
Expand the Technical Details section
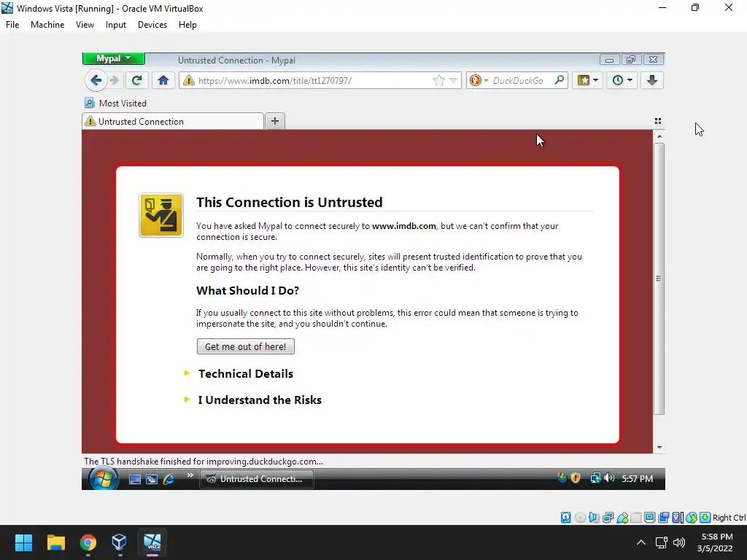[245, 374]
